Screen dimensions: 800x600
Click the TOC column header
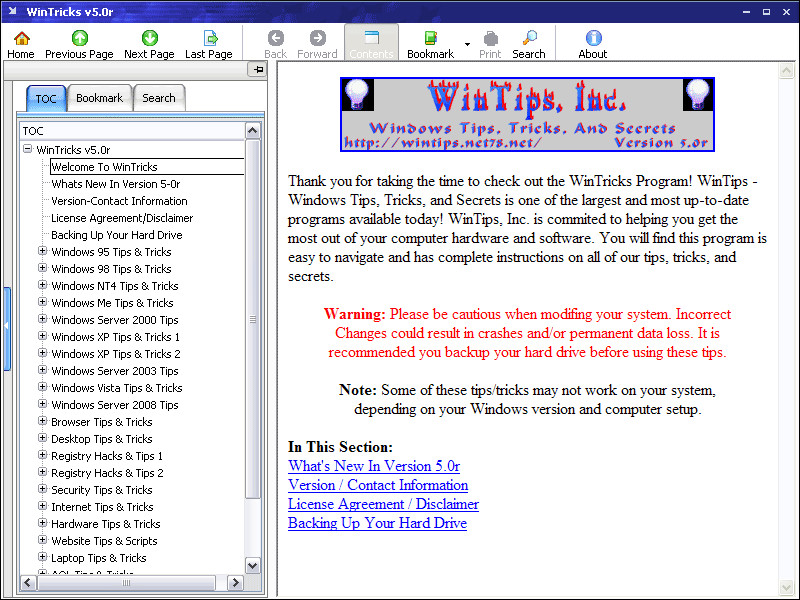[x=133, y=131]
